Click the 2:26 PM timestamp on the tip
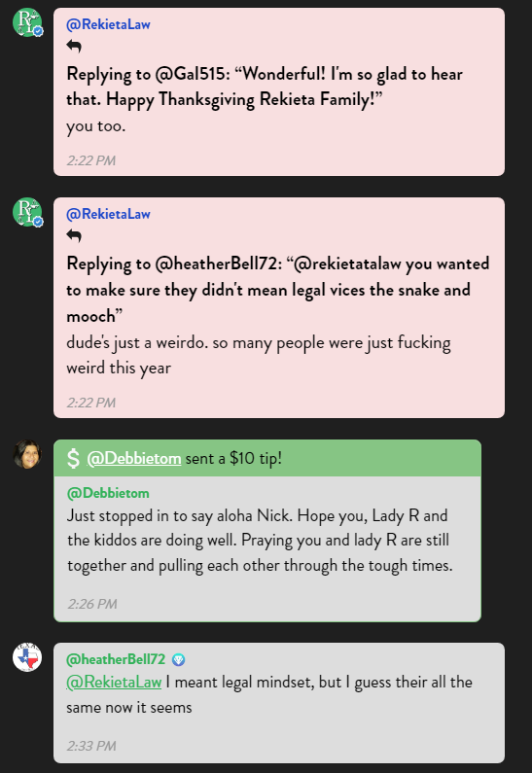 coord(92,604)
